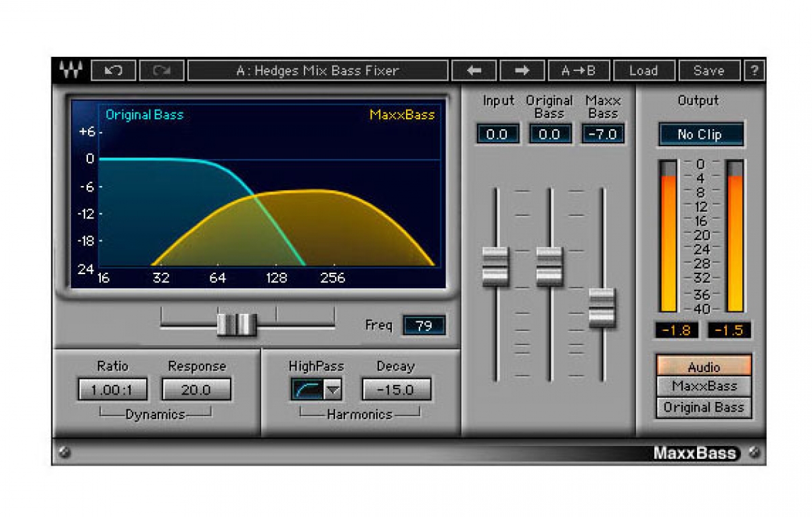Click the left output level meter
Viewport: 812px width, 517px height.
pos(668,236)
